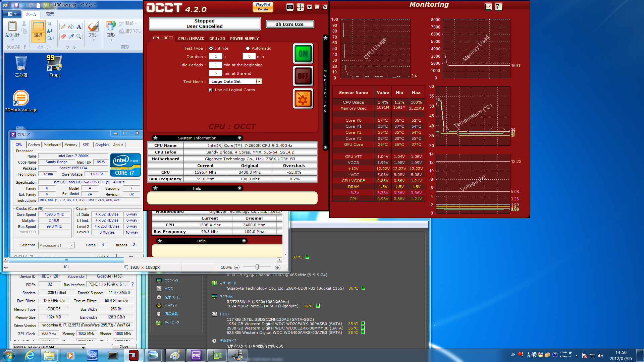Open the Mainboard tab in CPU-Z

pos(52,145)
